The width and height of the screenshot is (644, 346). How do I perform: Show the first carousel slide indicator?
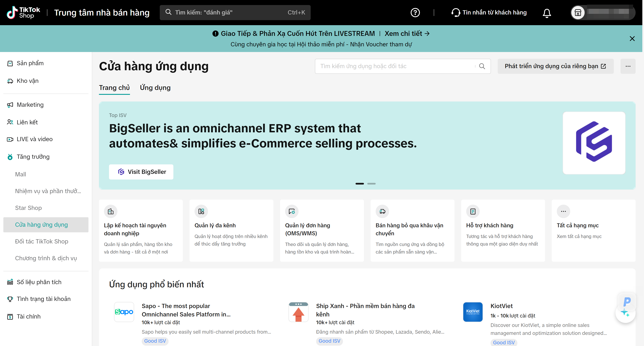click(x=360, y=184)
